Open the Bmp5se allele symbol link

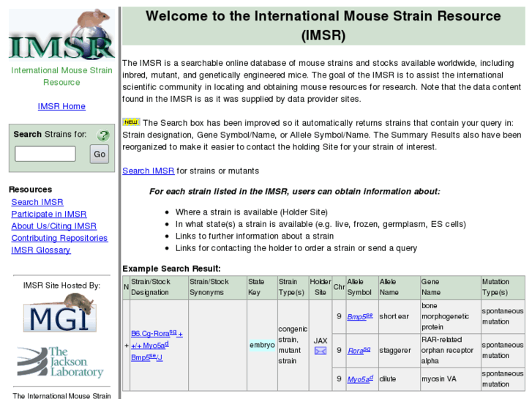coord(359,316)
